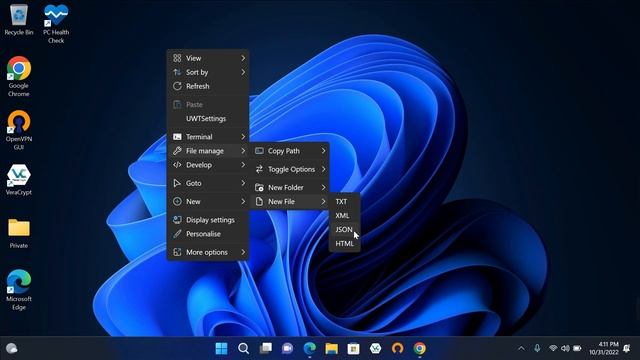The image size is (640, 360).
Task: Expand Sort by submenu
Action: coord(208,72)
